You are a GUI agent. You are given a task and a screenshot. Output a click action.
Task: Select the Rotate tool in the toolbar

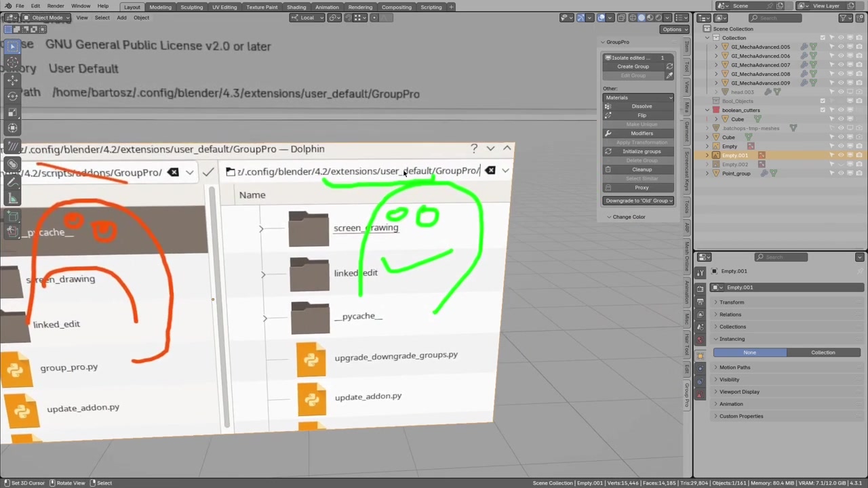12,96
